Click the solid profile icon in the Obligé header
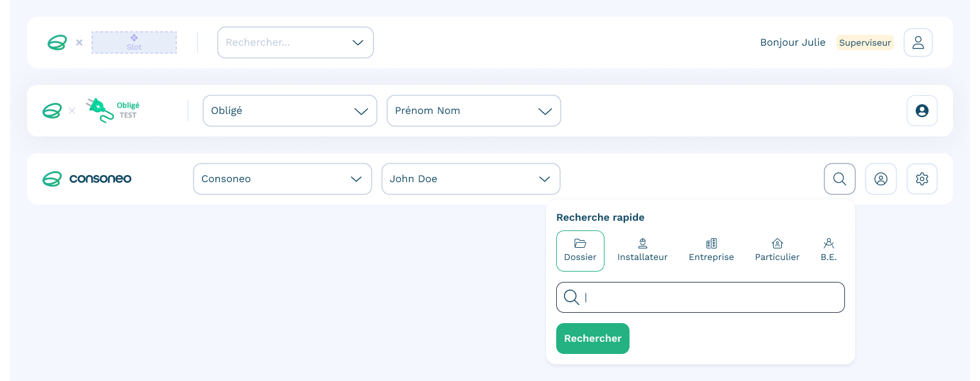The image size is (980, 381). point(921,111)
